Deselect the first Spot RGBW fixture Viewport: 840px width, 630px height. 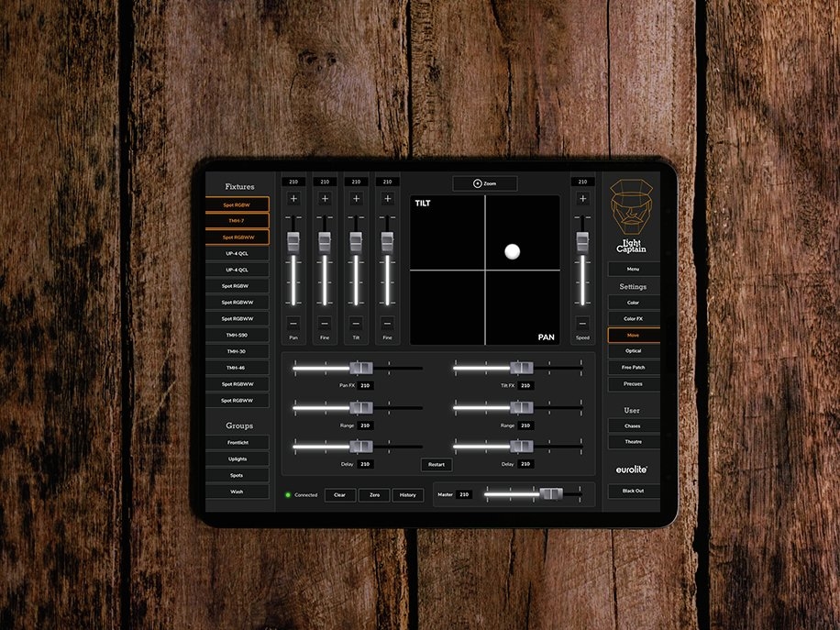(x=237, y=204)
